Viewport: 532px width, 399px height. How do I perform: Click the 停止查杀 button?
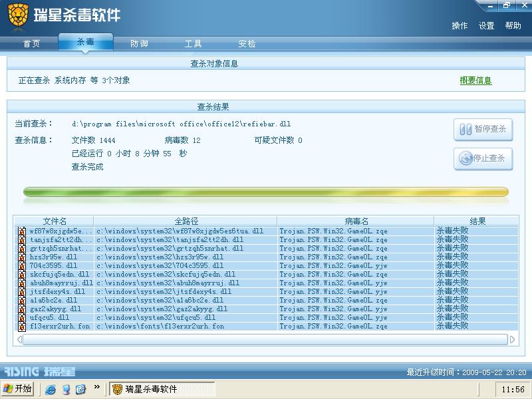pyautogui.click(x=483, y=158)
